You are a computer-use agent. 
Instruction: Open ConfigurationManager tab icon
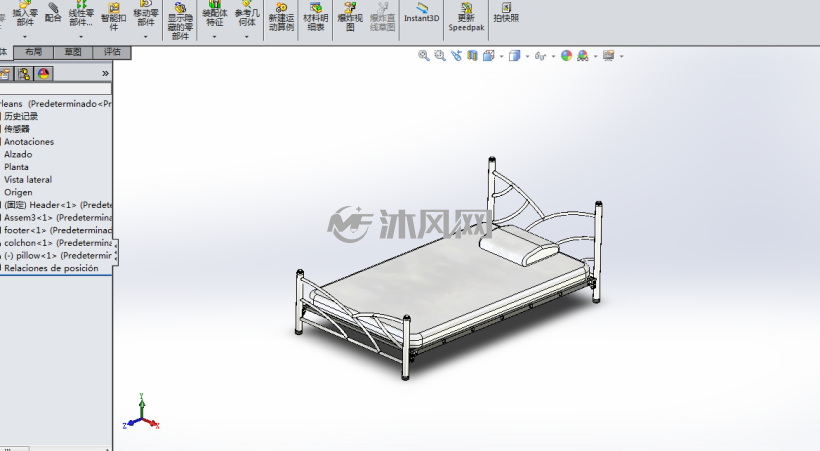point(24,74)
